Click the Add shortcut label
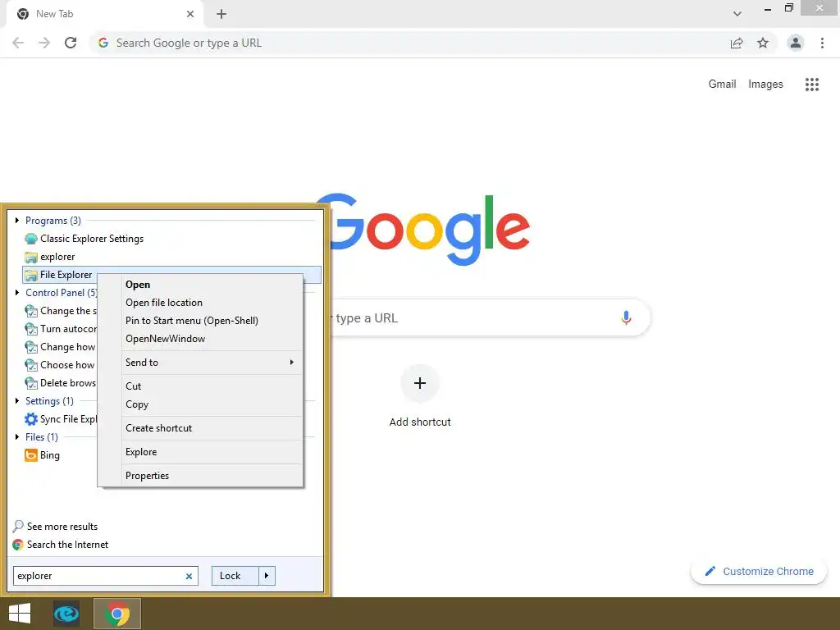This screenshot has width=840, height=630. 420,422
